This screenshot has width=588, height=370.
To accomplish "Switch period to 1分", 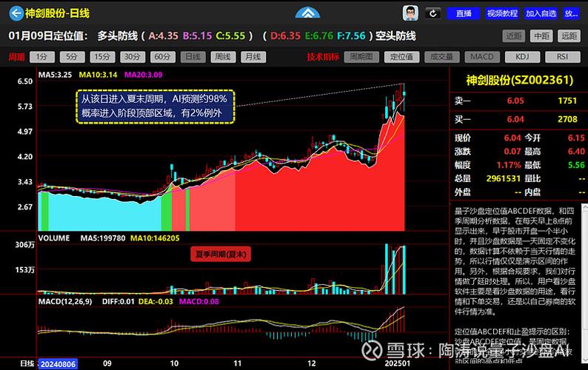I will tap(42, 57).
